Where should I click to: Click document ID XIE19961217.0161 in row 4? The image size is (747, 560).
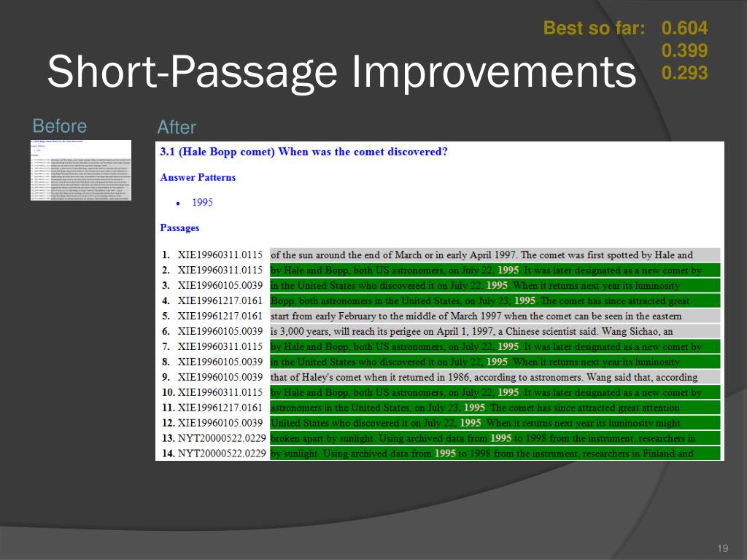point(220,300)
